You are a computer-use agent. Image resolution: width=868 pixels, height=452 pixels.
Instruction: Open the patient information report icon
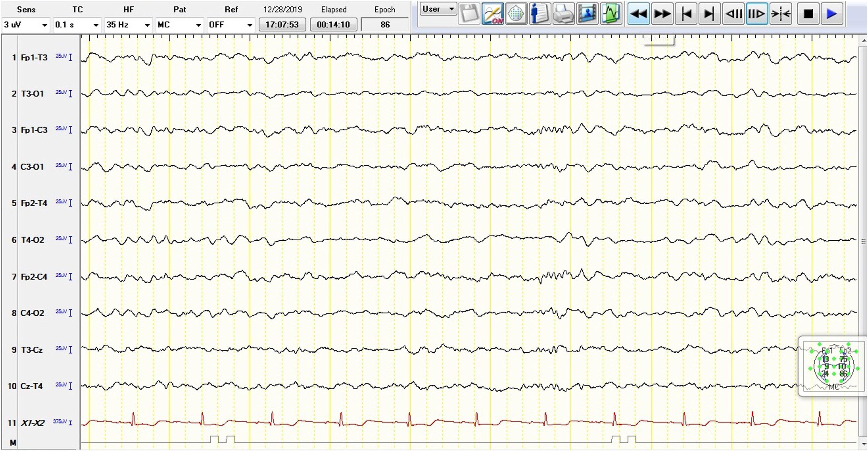[x=539, y=14]
